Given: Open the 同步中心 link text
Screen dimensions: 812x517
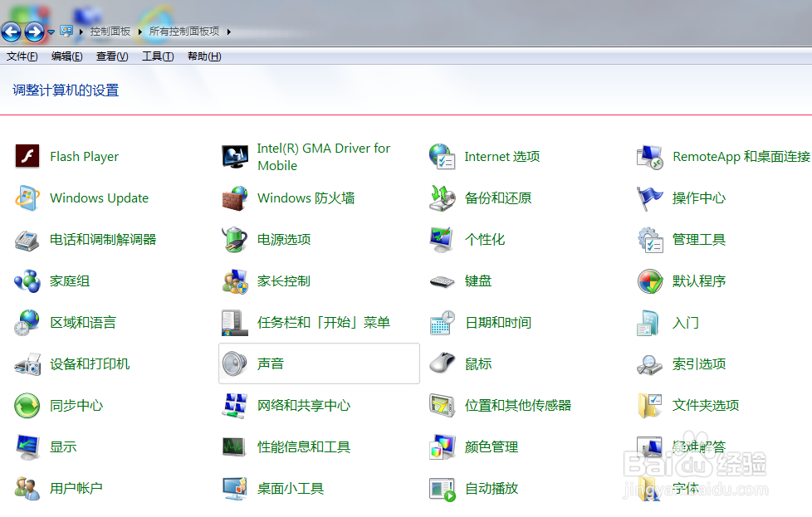Looking at the screenshot, I should (76, 405).
